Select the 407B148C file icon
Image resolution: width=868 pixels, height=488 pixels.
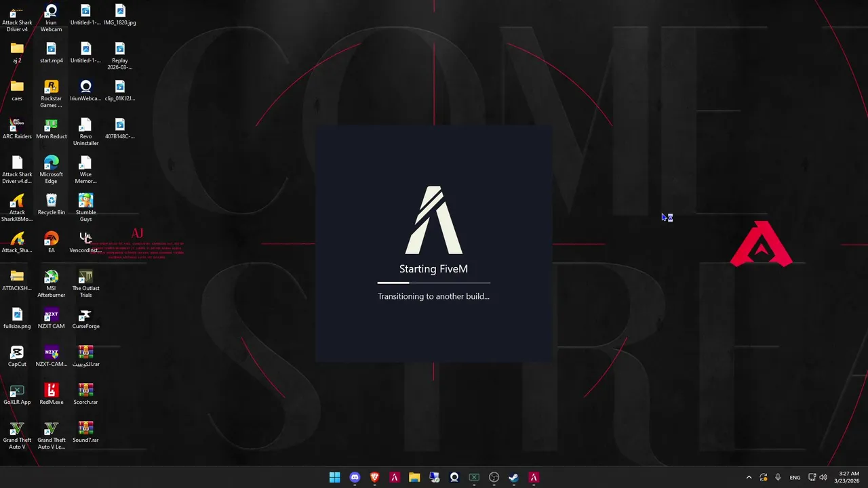coord(120,129)
